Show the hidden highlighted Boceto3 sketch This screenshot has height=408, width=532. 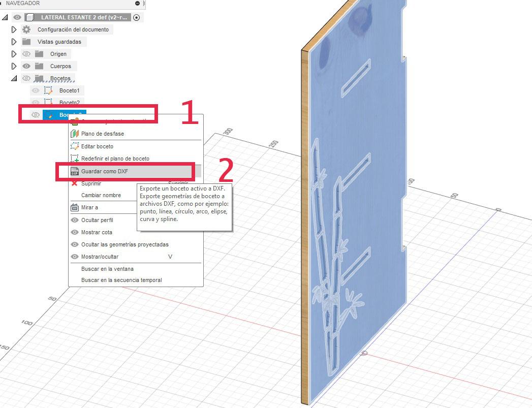point(35,115)
